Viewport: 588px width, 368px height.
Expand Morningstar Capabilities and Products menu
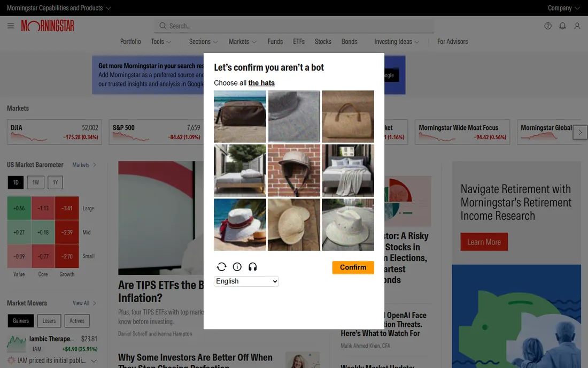coord(59,8)
